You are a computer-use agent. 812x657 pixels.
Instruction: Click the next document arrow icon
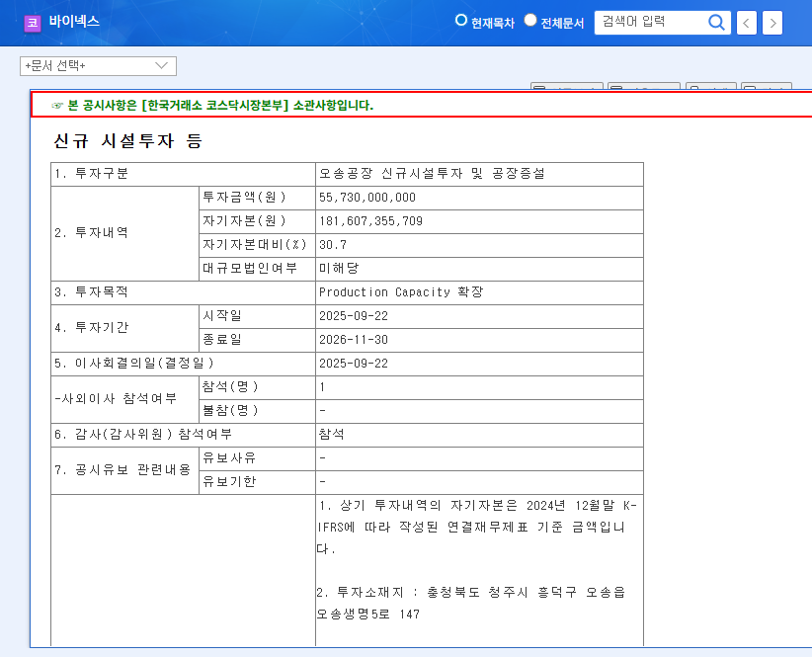click(771, 22)
